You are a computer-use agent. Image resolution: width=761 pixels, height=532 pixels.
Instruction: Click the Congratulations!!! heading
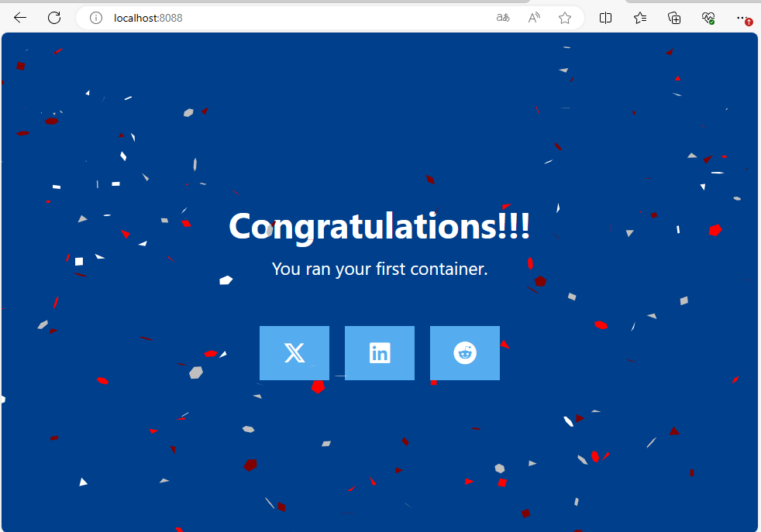pyautogui.click(x=380, y=227)
